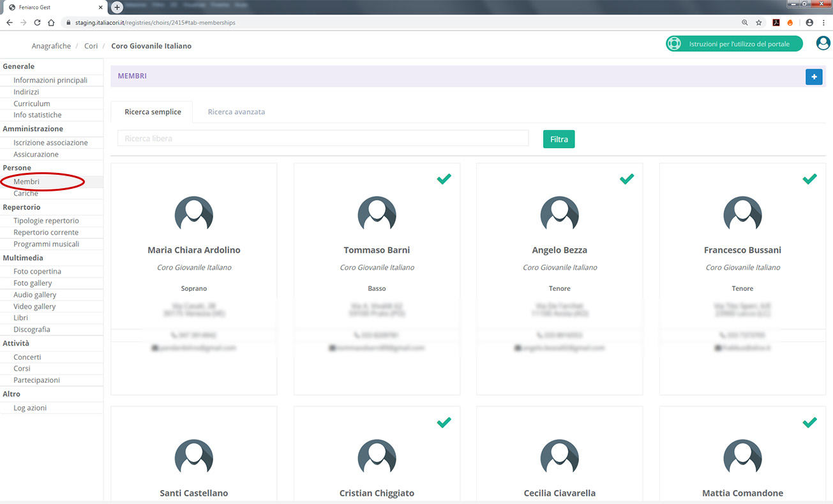Select the Ricerca semplice tab

click(153, 112)
